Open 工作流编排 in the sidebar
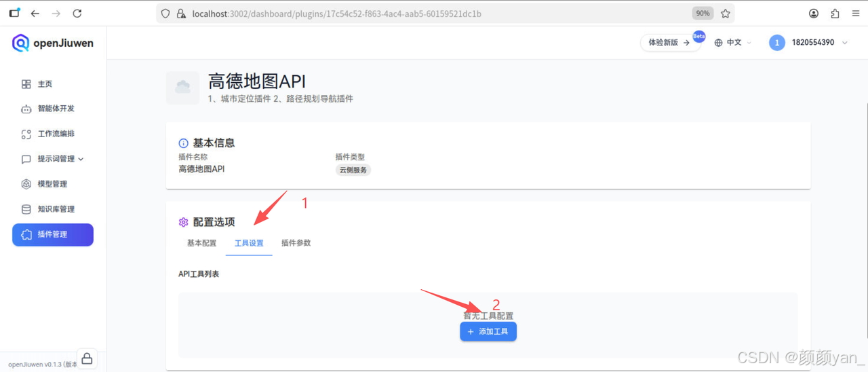 click(53, 134)
